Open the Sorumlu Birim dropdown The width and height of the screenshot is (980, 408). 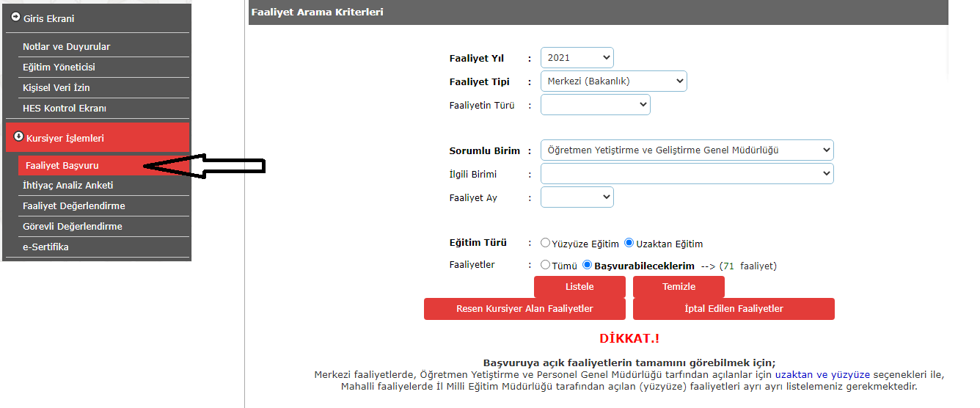[x=687, y=150]
